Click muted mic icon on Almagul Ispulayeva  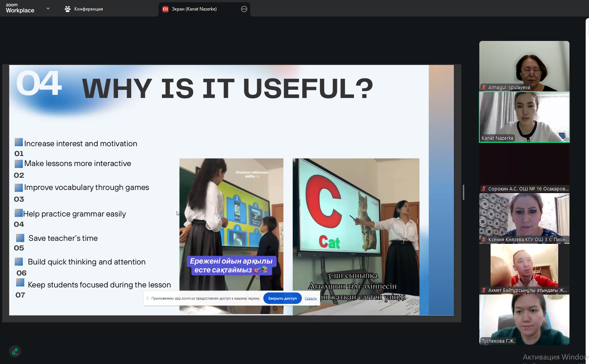click(484, 87)
